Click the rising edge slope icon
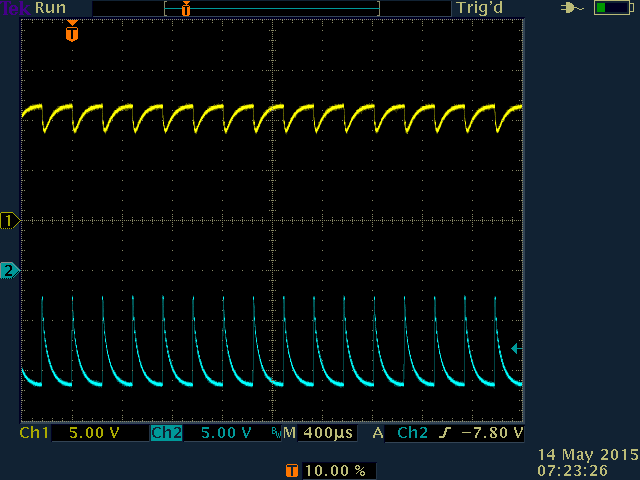 (444, 433)
